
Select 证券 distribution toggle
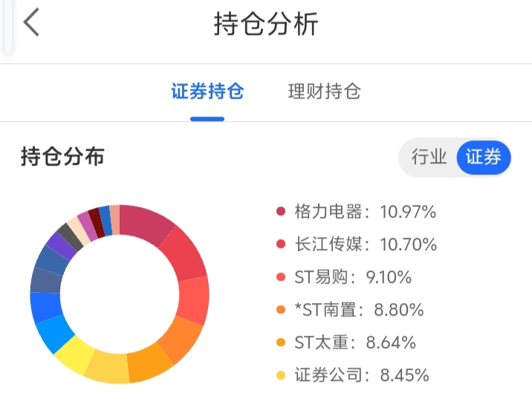(x=483, y=157)
